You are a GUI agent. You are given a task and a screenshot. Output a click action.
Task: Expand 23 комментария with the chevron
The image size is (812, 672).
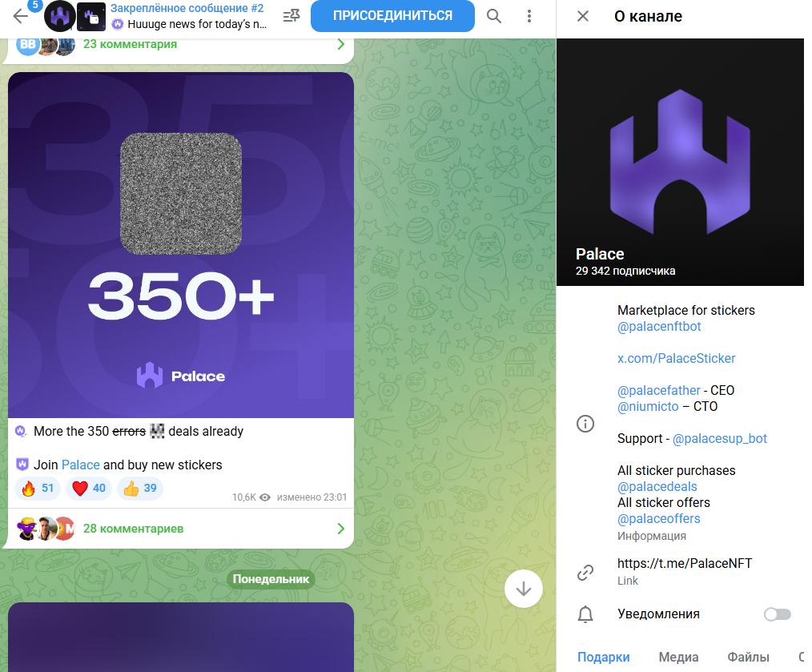point(341,45)
